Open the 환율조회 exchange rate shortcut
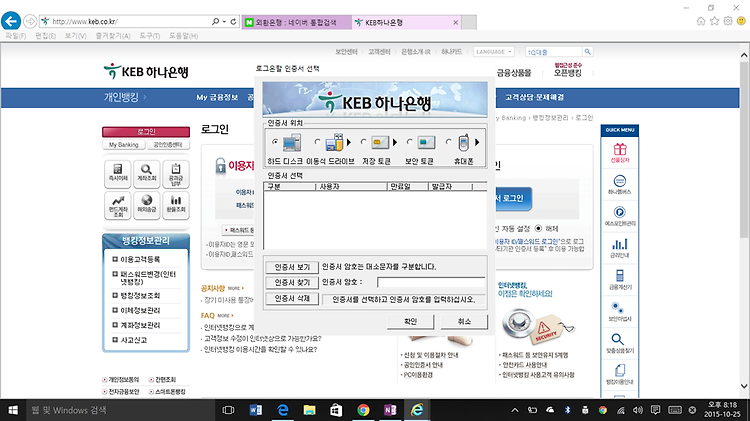 176,205
